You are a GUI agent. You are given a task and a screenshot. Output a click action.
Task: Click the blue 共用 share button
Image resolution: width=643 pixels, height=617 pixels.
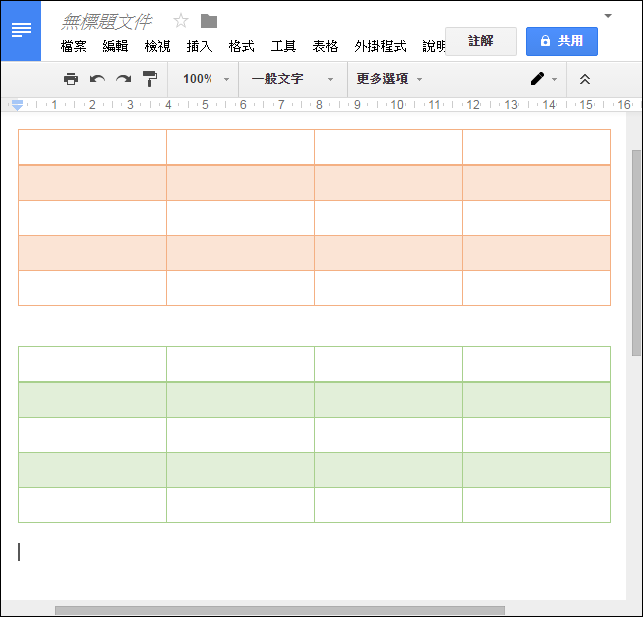[x=562, y=41]
